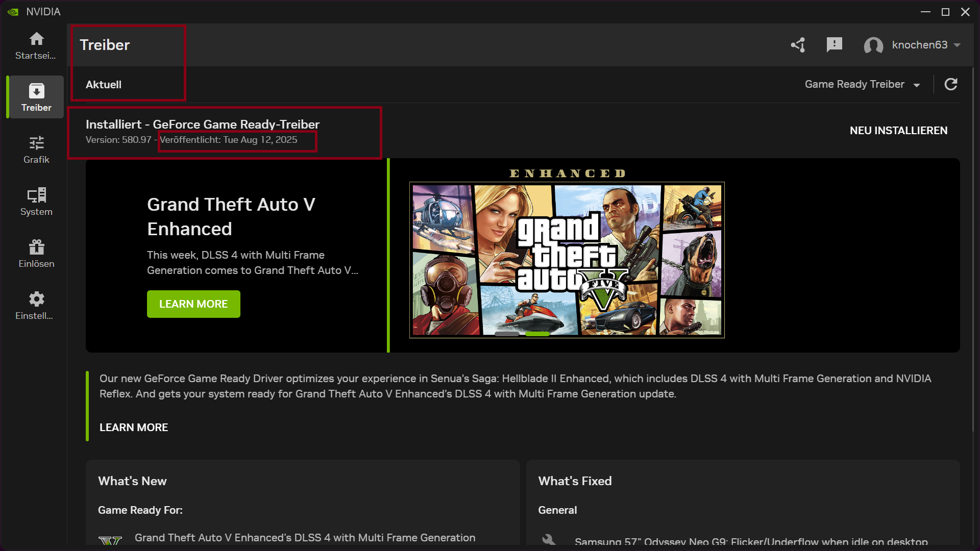This screenshot has height=551, width=980.
Task: Click 'Installiert - GeForce Game Ready-Treiber' text
Action: 203,124
